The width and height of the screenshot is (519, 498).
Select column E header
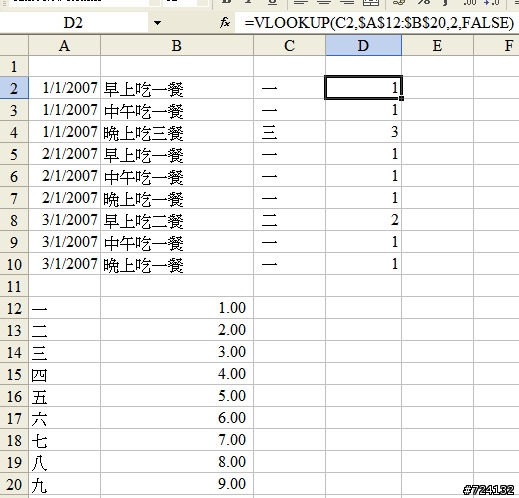[437, 45]
